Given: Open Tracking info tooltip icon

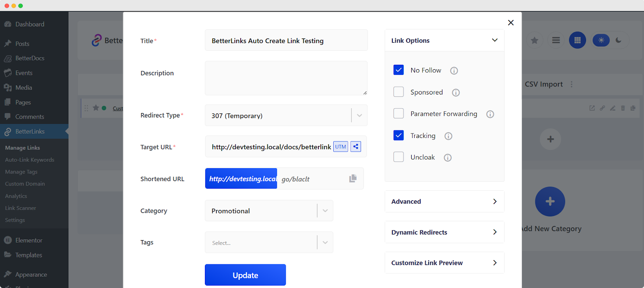Looking at the screenshot, I should 448,136.
